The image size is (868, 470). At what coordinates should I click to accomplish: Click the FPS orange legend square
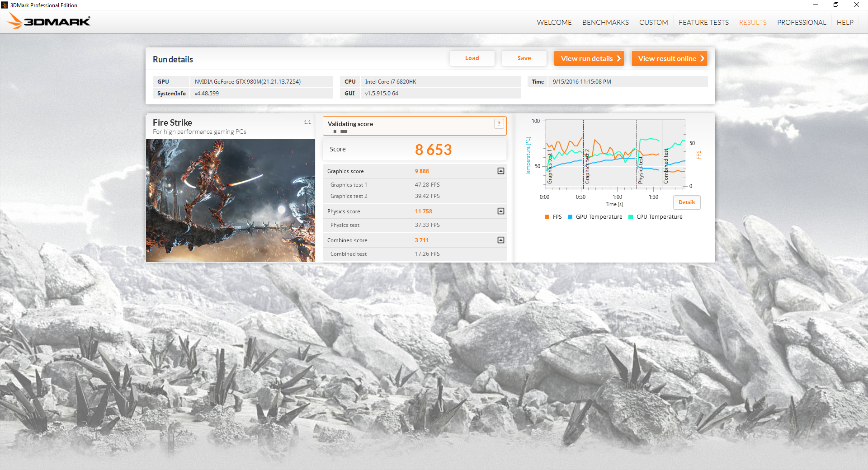(547, 217)
